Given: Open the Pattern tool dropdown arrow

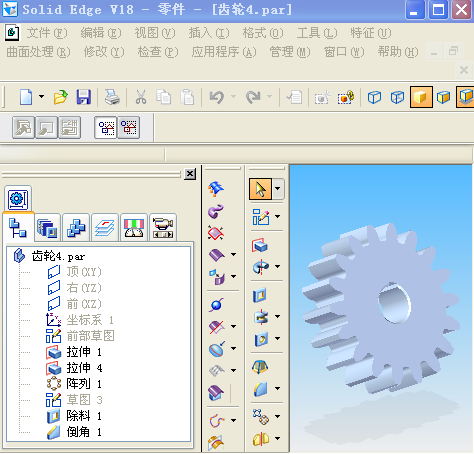Looking at the screenshot, I should tap(278, 416).
